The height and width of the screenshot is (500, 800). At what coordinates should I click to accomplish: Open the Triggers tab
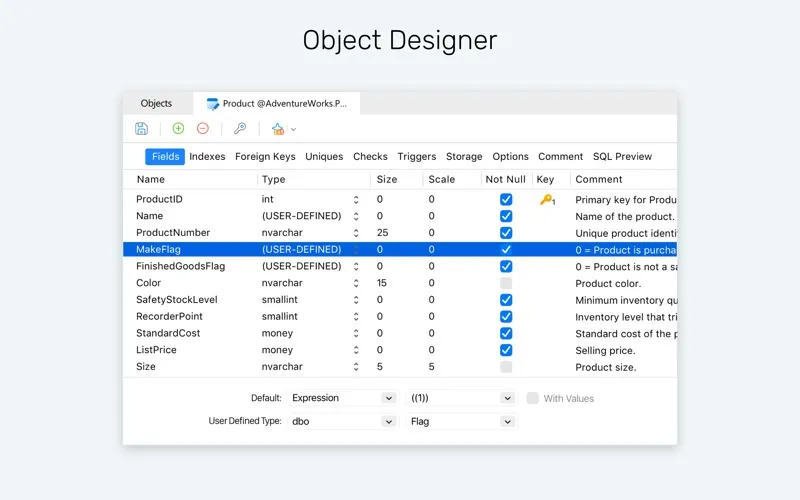(417, 157)
